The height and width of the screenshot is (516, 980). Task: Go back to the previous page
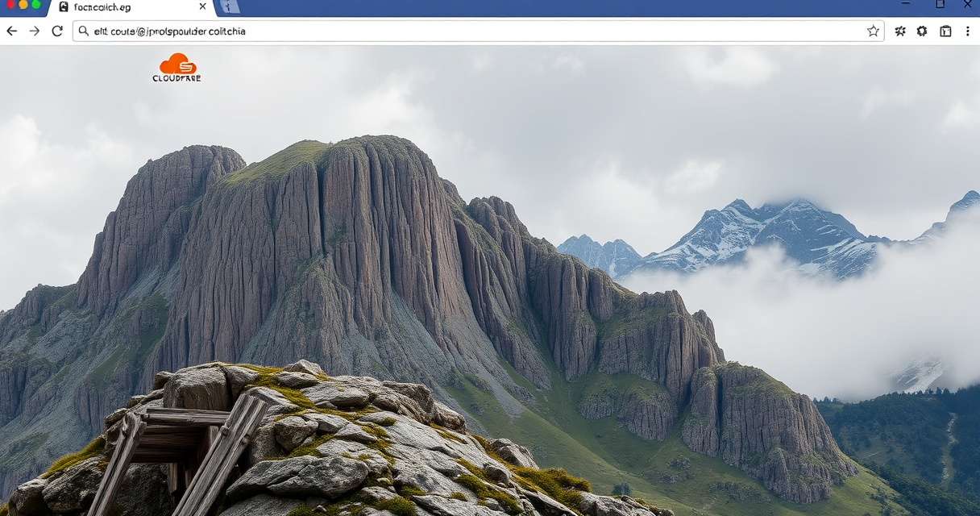(x=11, y=31)
